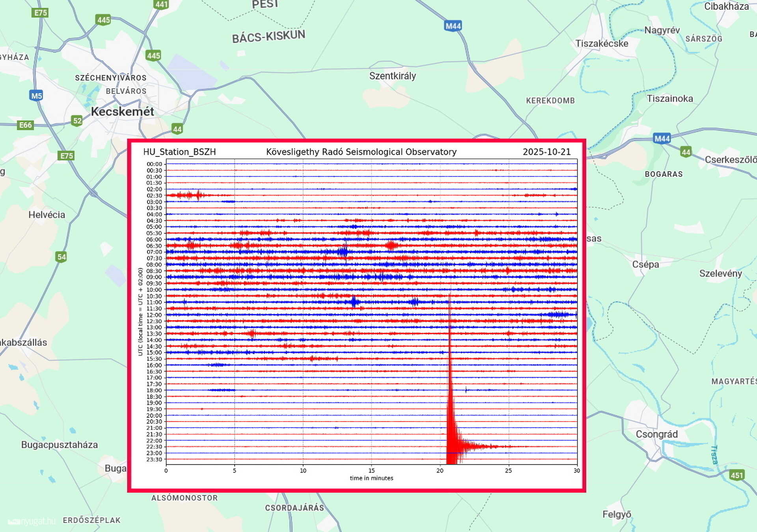Select the Csongrád town label
757x532 pixels.
[656, 434]
